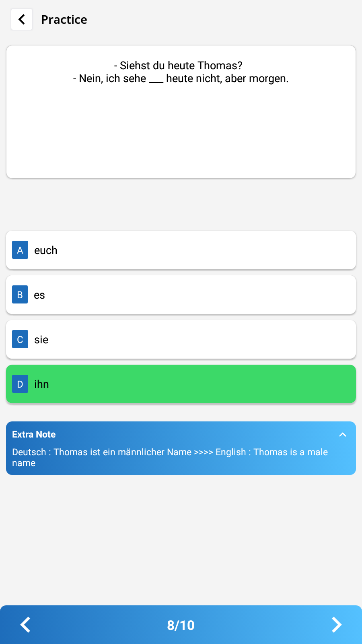Go to the previous question arrow
The image size is (362, 644).
click(x=25, y=625)
